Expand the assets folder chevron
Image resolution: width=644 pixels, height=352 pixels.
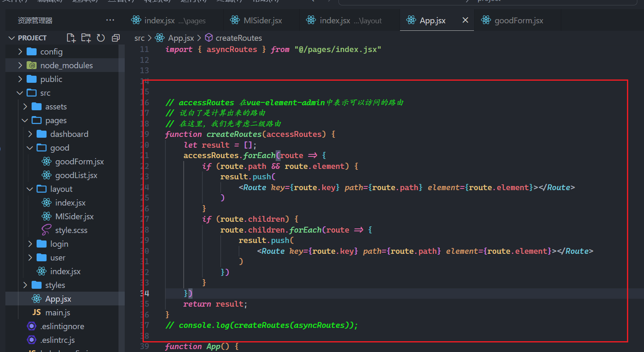[25, 107]
